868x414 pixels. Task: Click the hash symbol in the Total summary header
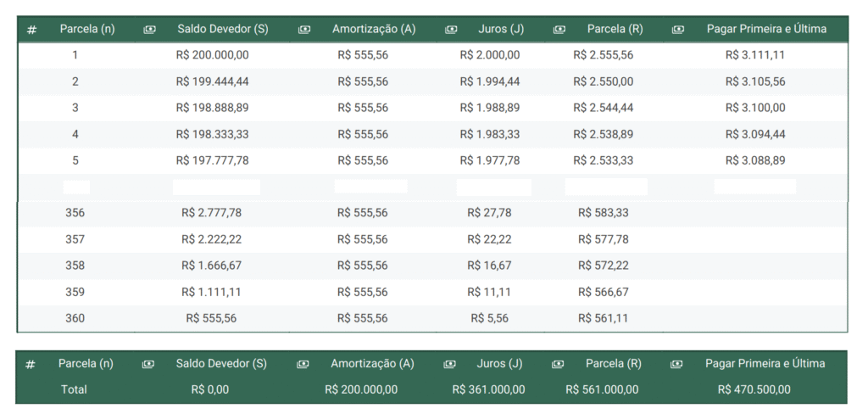coord(31,364)
